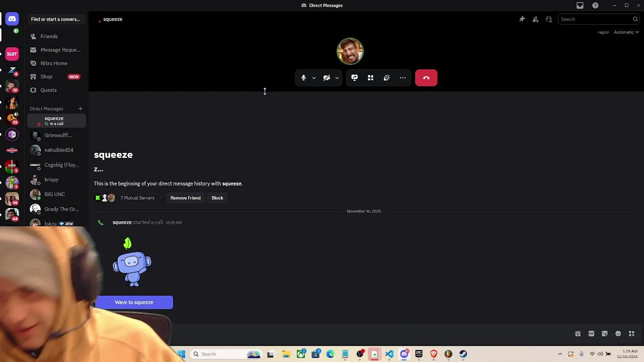Viewport: 644px width, 362px height.
Task: Open DM with Grimwulff
Action: point(56,135)
